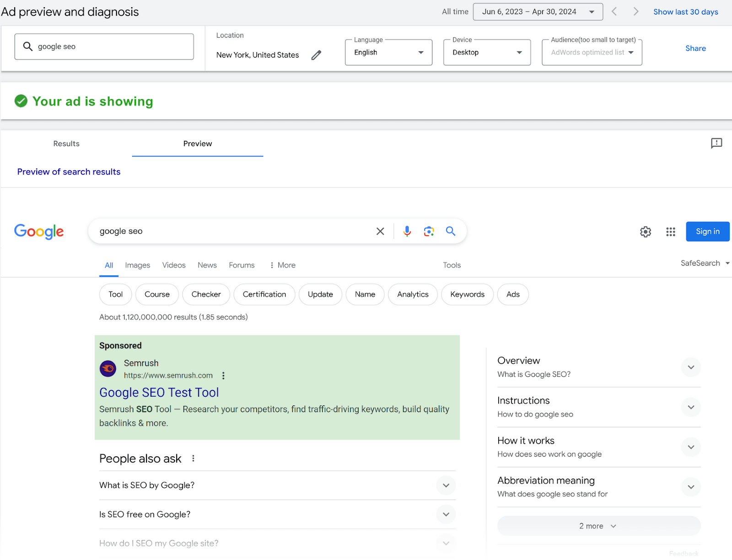The width and height of the screenshot is (732, 560).
Task: Open the SafeSearch dropdown
Action: 705,263
